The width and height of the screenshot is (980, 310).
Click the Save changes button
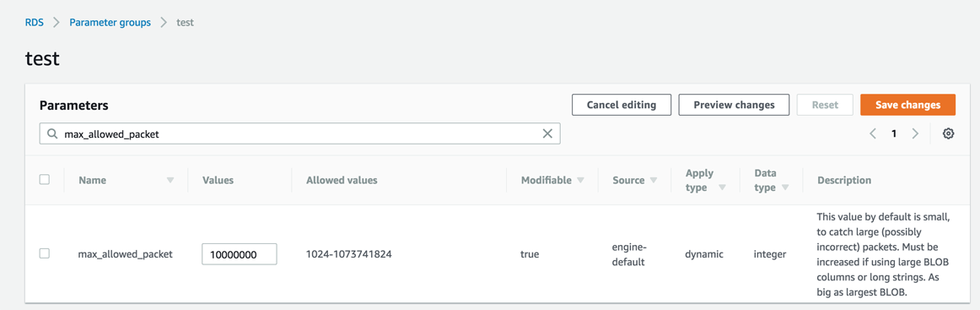[907, 105]
